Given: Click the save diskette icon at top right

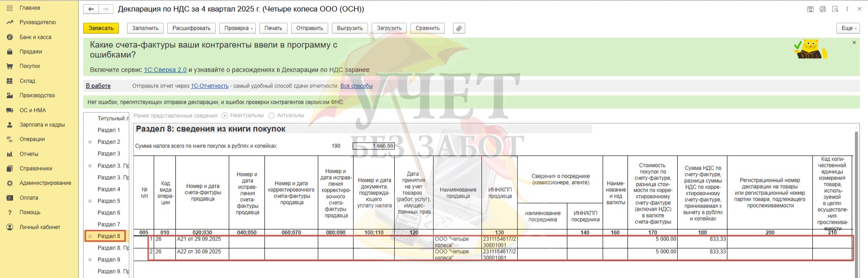Looking at the screenshot, I should pyautogui.click(x=811, y=9).
